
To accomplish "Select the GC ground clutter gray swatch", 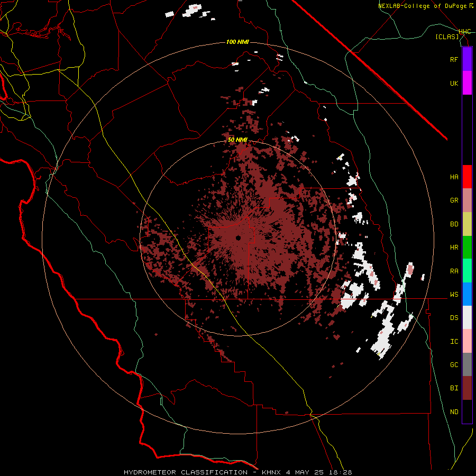I will click(x=467, y=364).
